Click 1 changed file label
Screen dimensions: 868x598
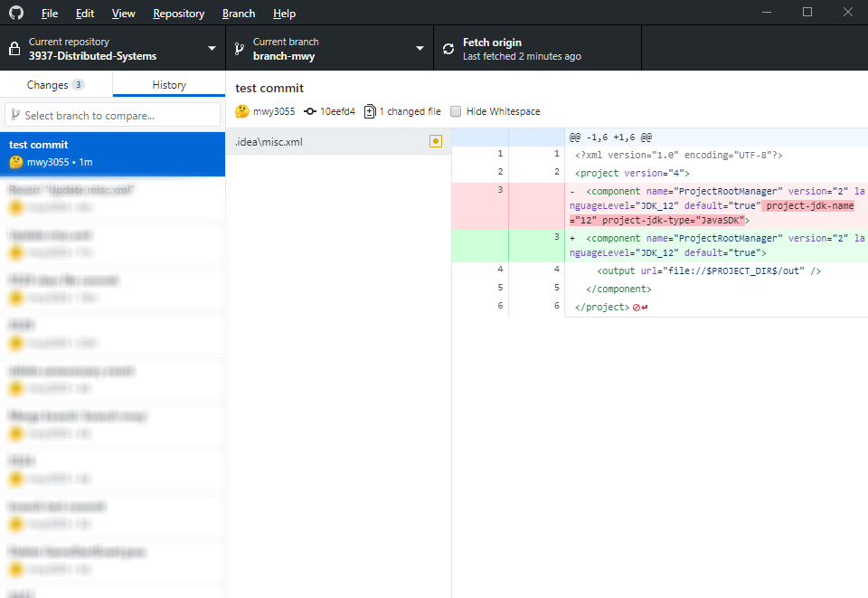point(410,111)
